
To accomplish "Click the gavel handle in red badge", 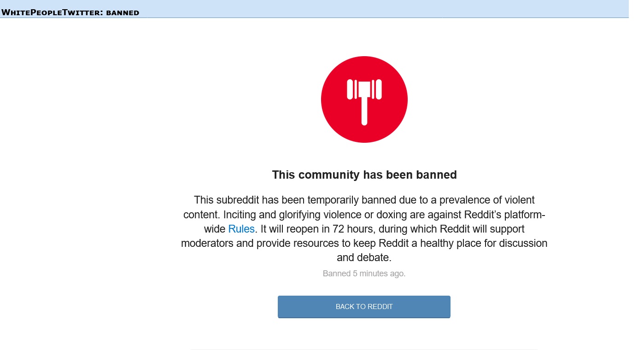I will [364, 111].
